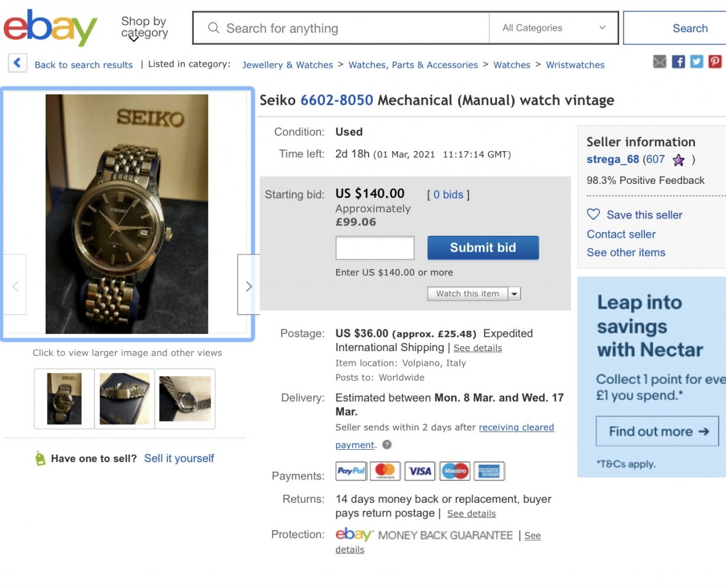Click Find out more Nectar button
Viewport: 726px width, 588px height.
point(657,431)
